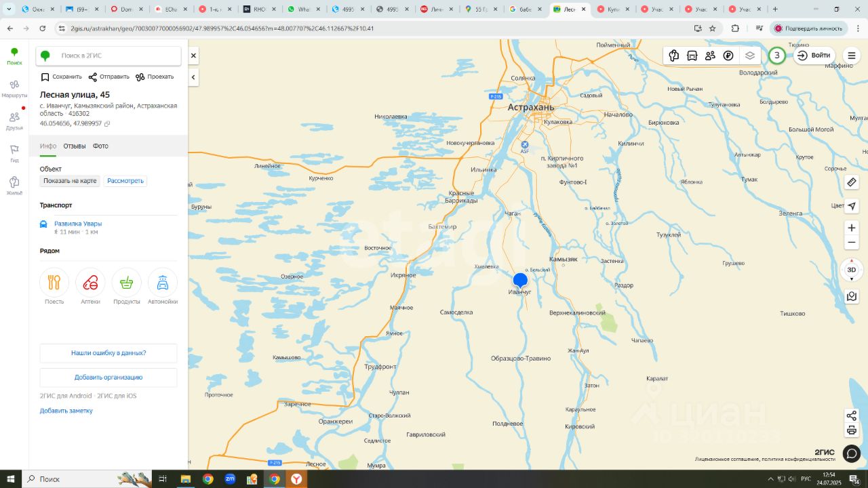Click the map share icon at lower right
Viewport: 868px width, 488px height.
(x=852, y=415)
